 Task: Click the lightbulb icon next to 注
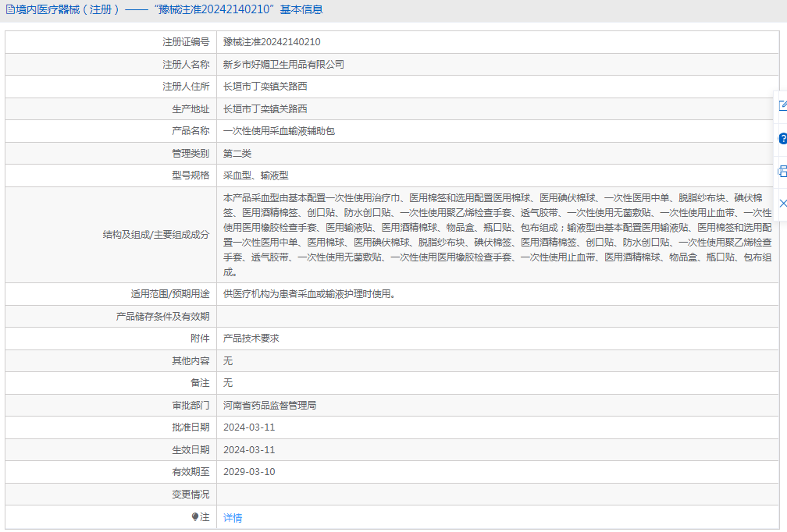[x=194, y=517]
